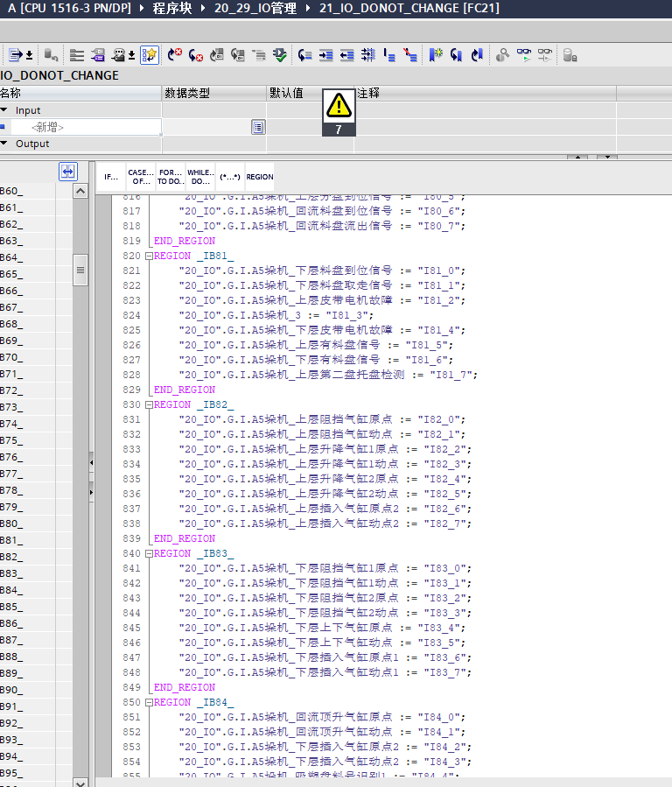
Task: Click the up arrow on the interface pane splitter
Action: coord(577,157)
